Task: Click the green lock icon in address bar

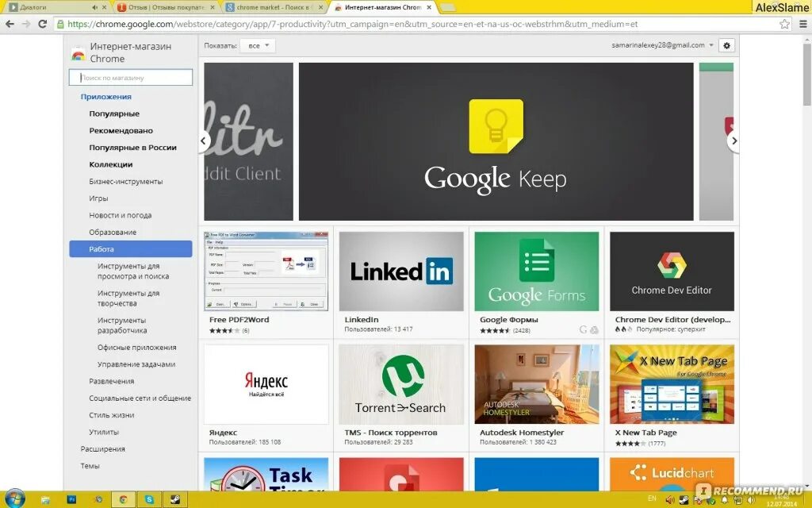Action: tap(60, 24)
